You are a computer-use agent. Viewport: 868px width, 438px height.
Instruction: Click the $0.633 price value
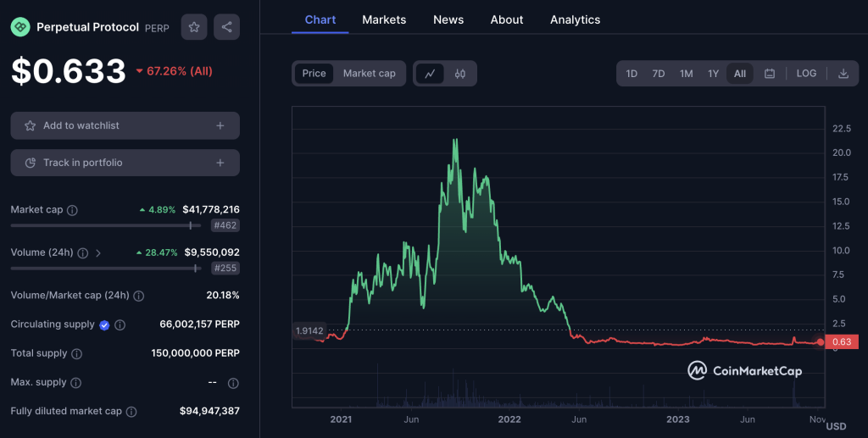pos(69,71)
